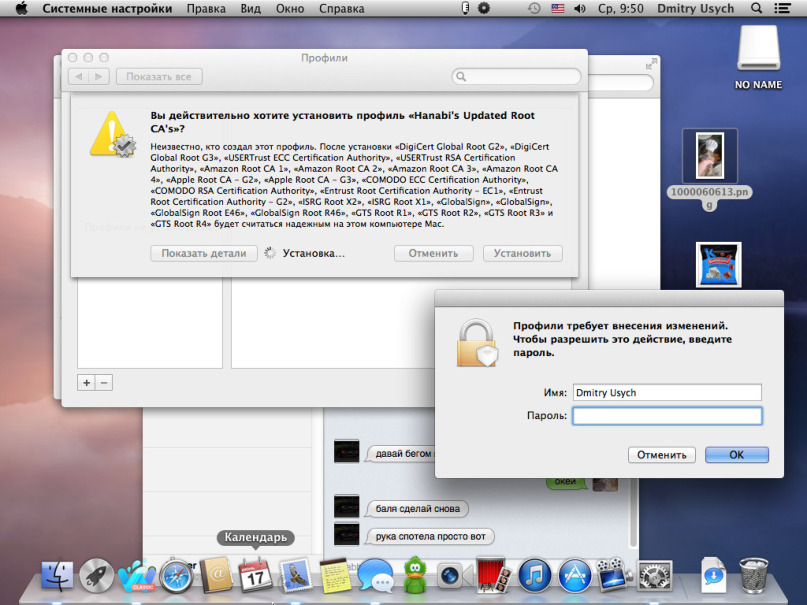Open volume speaker icon in menu bar
The width and height of the screenshot is (807, 605).
pos(580,8)
